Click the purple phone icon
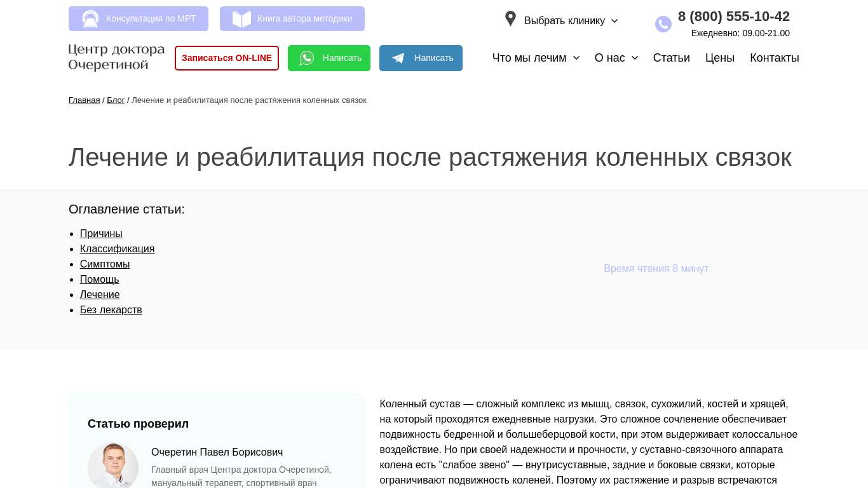The image size is (868, 488). coord(663,24)
